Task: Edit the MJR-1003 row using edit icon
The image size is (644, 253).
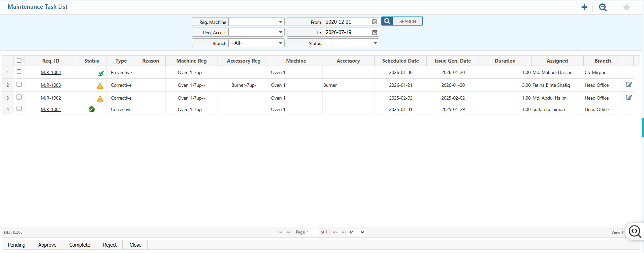Action: pyautogui.click(x=629, y=85)
